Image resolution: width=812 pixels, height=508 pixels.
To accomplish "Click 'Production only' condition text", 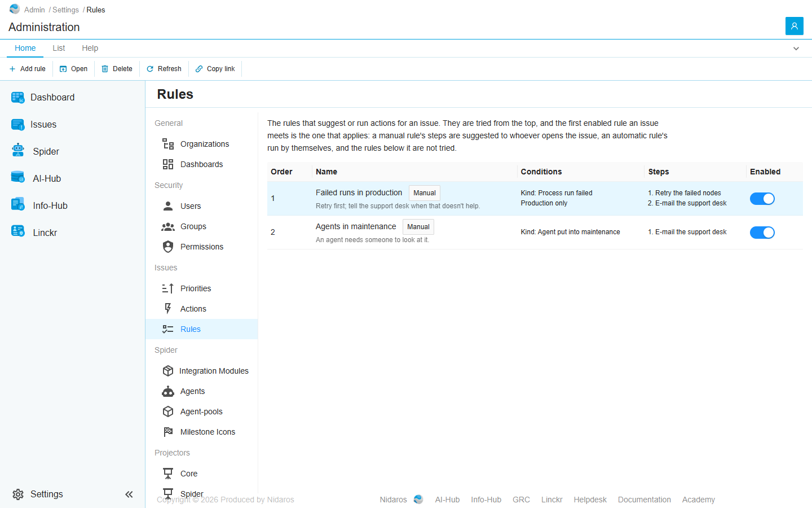I will pyautogui.click(x=544, y=203).
